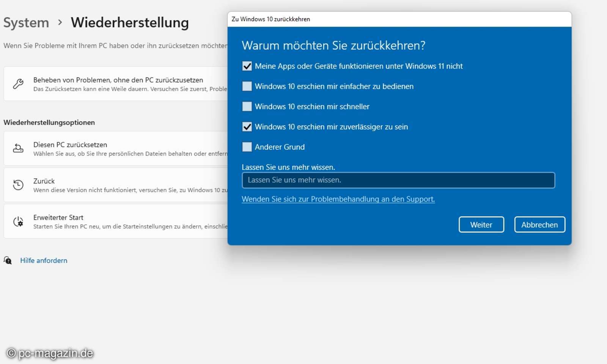
Task: Open Diesen PC zurücksetzen option
Action: [x=70, y=144]
